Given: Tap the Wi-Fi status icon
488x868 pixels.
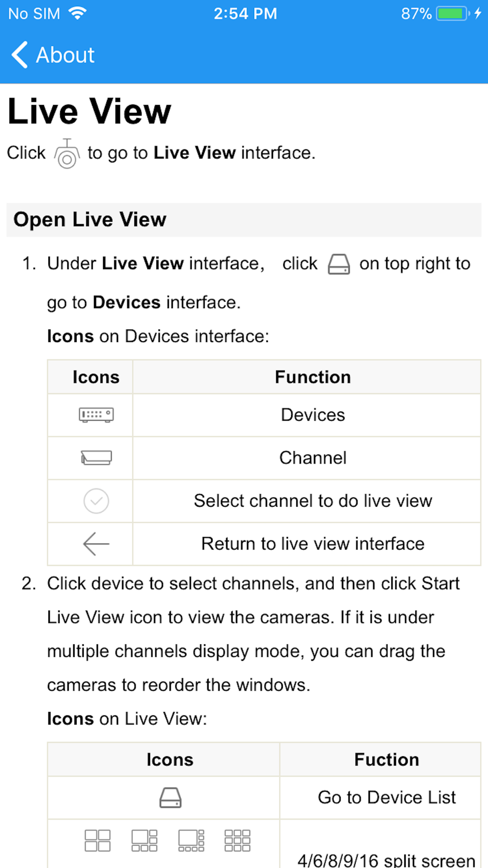Looking at the screenshot, I should (x=77, y=13).
